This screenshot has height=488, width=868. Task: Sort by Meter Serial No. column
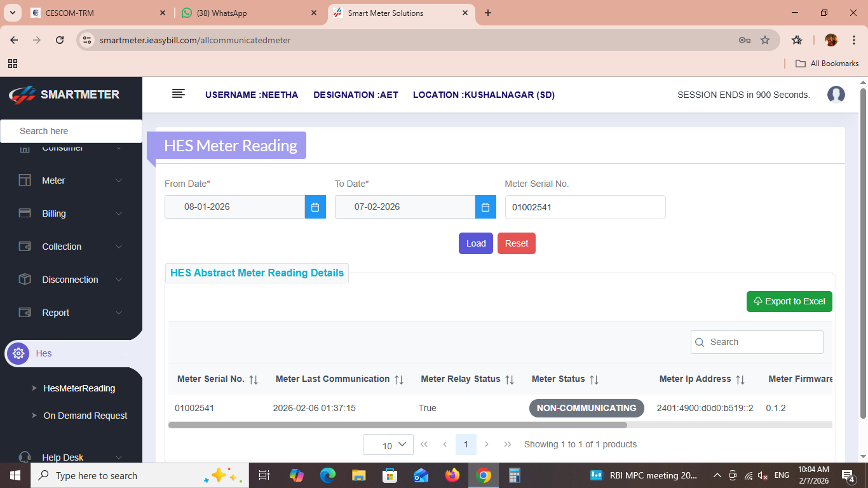click(x=254, y=380)
